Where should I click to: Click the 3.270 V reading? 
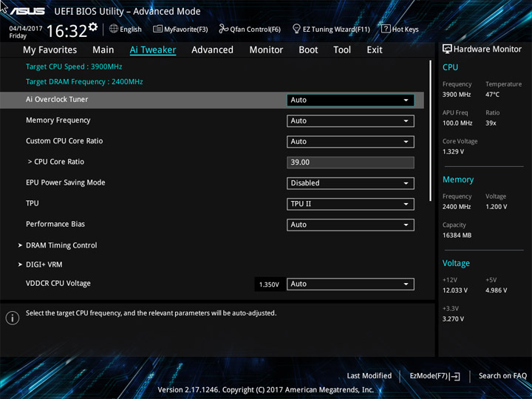click(x=453, y=319)
